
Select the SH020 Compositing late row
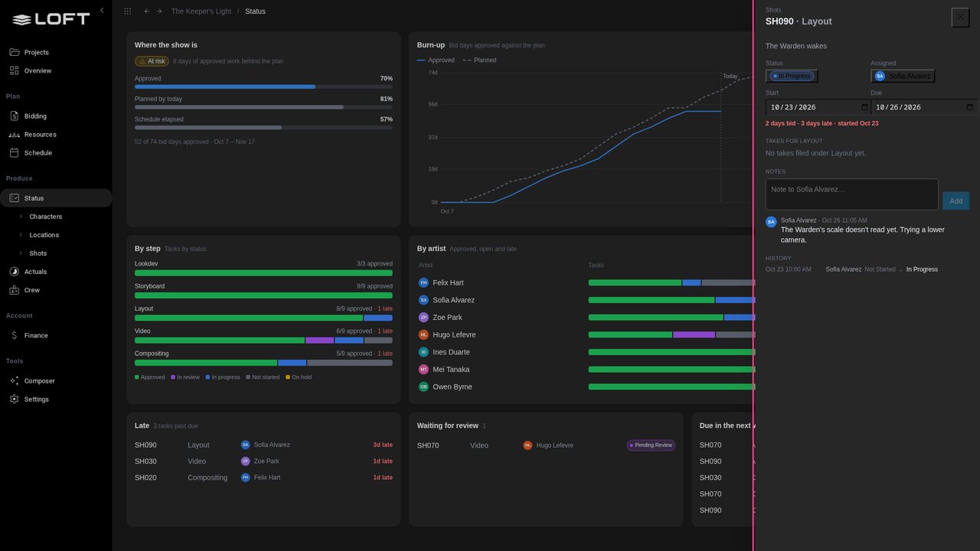263,478
